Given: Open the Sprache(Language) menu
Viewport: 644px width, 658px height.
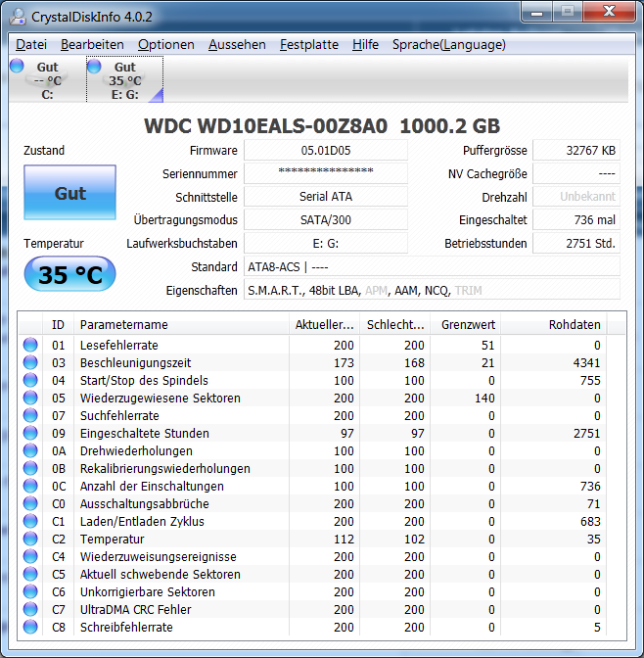Looking at the screenshot, I should [449, 44].
